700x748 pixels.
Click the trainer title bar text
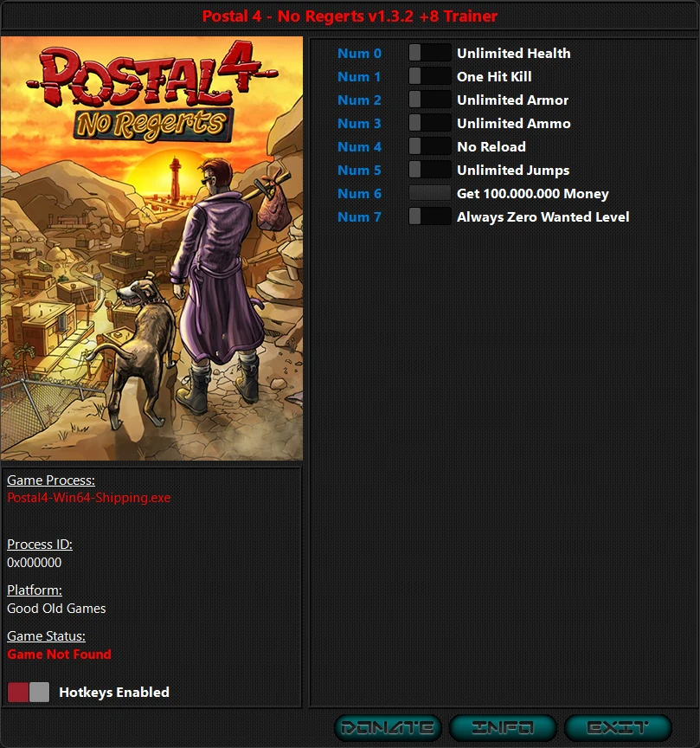coord(350,16)
